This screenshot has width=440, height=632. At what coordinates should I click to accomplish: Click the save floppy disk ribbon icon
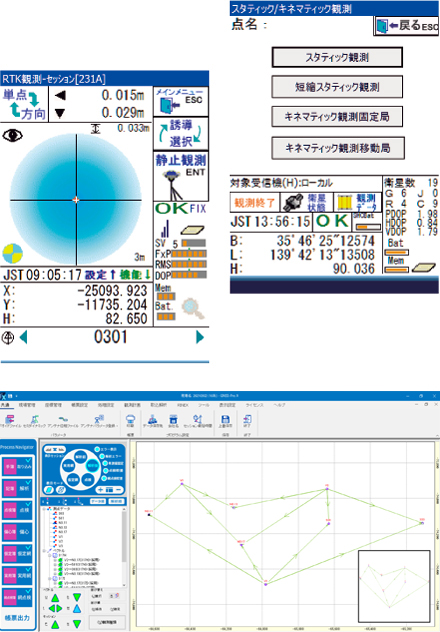(x=225, y=421)
